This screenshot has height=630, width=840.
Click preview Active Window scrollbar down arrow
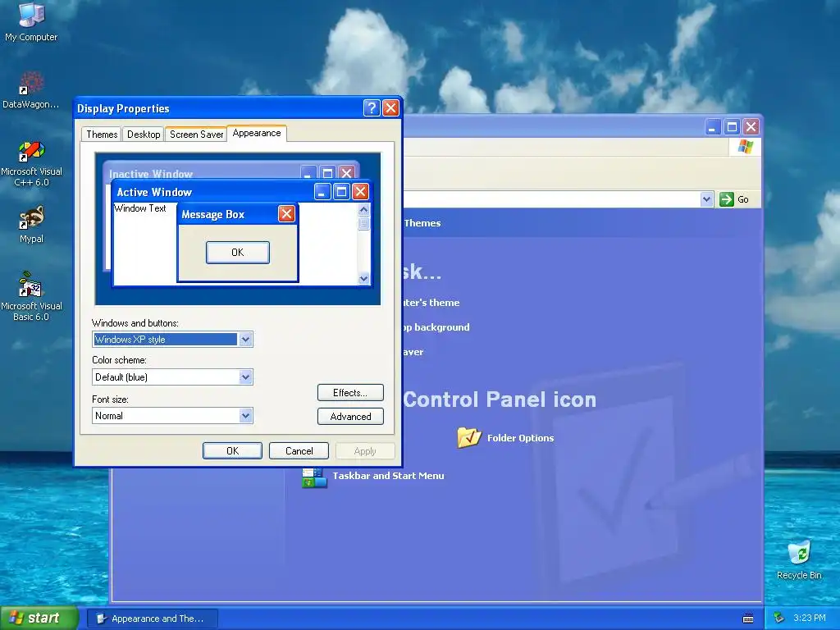pos(363,278)
